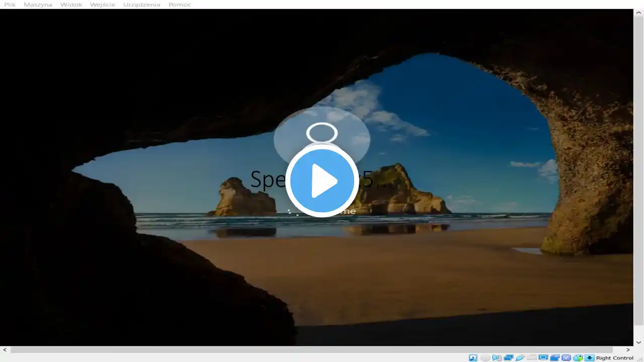This screenshot has width=644, height=362.
Task: Open the Plik menu
Action: (x=10, y=5)
